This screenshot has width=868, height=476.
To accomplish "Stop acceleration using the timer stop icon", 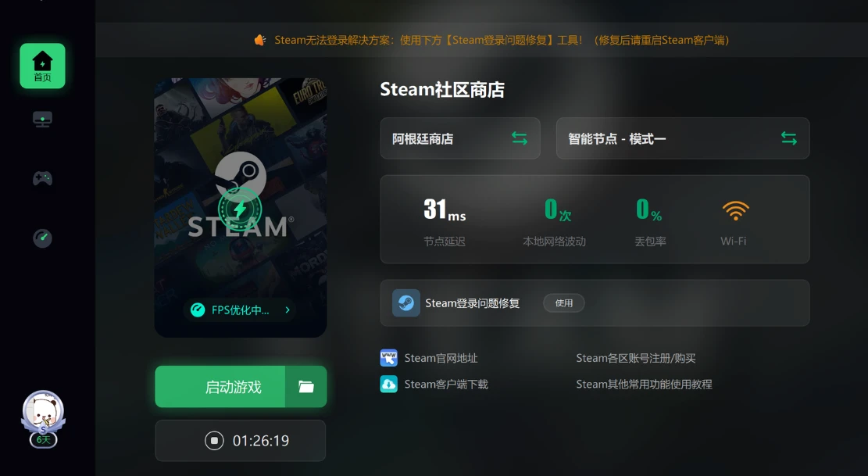I will (214, 441).
